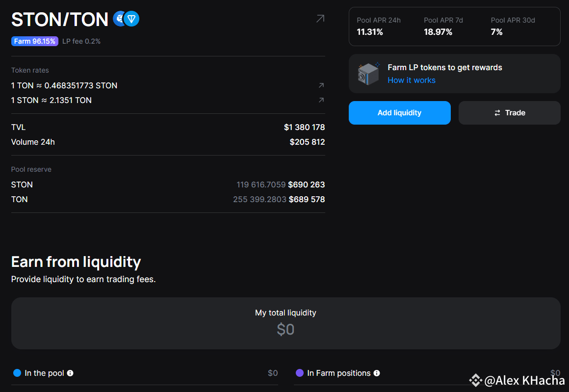This screenshot has height=392, width=569.
Task: Click the Add liquidity button
Action: [399, 113]
